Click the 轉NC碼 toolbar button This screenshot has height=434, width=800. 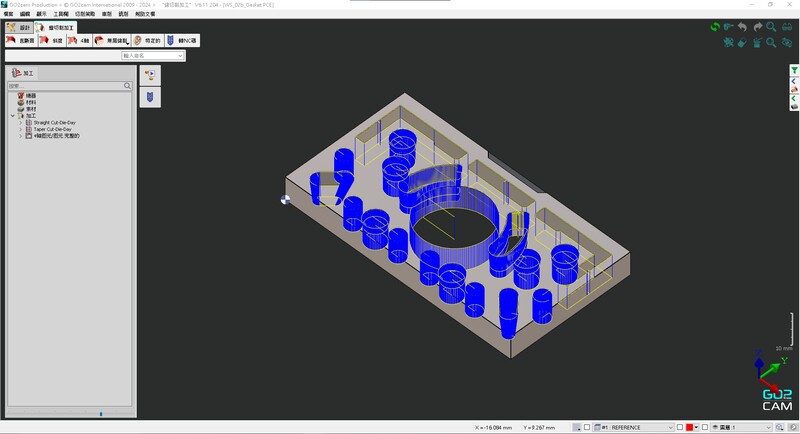coord(182,41)
